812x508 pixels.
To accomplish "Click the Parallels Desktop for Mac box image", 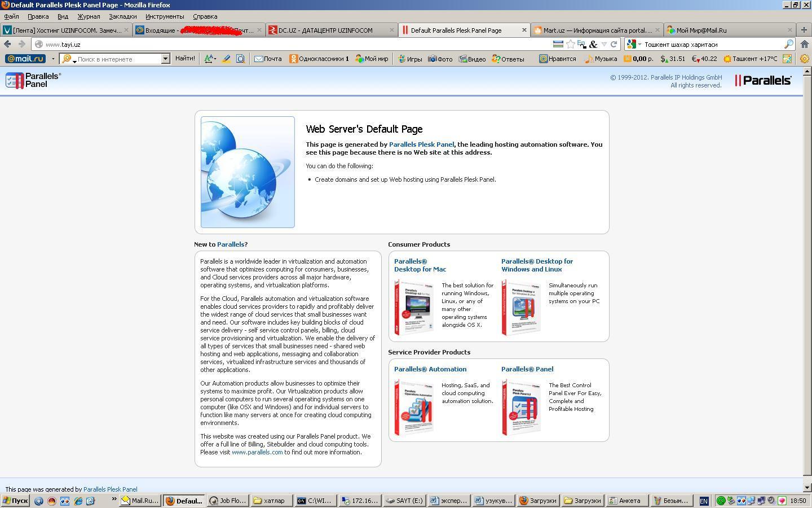I will [414, 308].
